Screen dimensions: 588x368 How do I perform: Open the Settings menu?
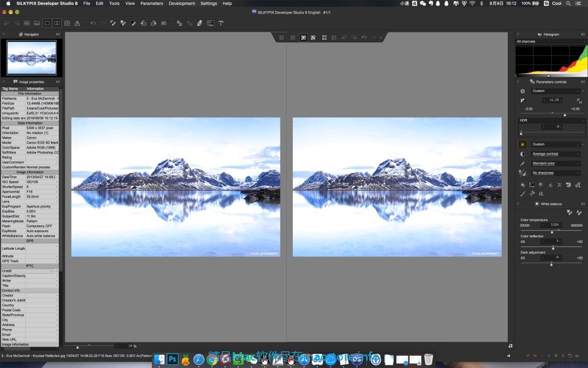coord(208,4)
